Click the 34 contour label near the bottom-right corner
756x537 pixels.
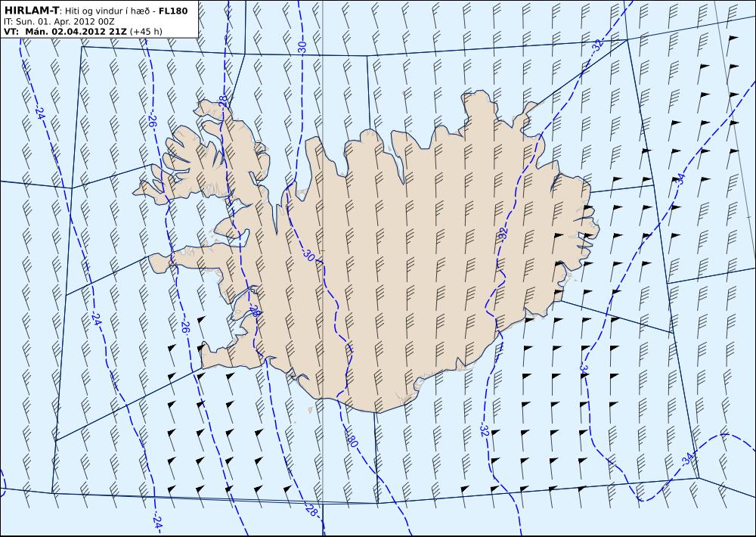(687, 459)
